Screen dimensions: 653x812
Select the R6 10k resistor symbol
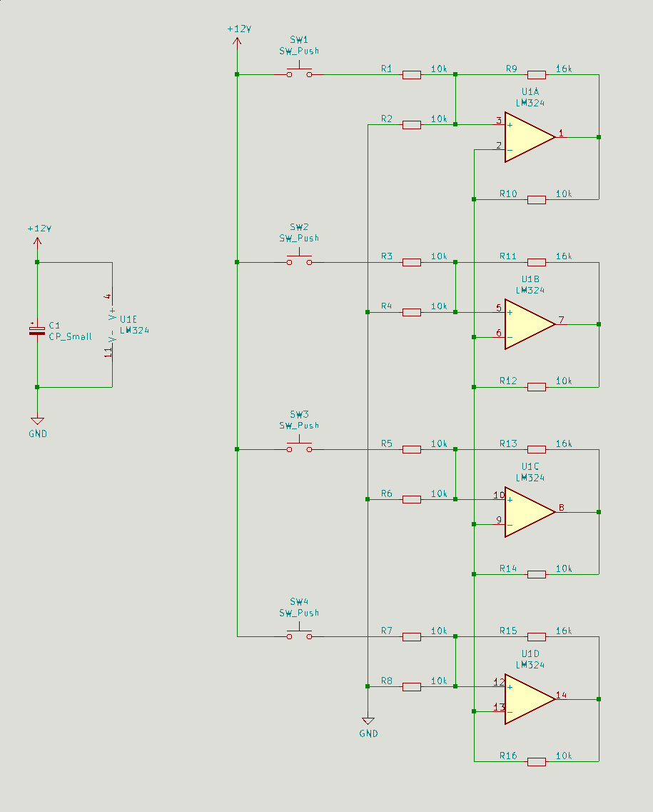[412, 499]
